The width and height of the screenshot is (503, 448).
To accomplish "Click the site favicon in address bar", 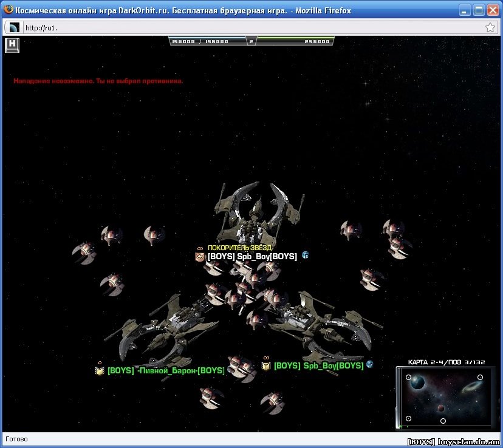I will 15,27.
